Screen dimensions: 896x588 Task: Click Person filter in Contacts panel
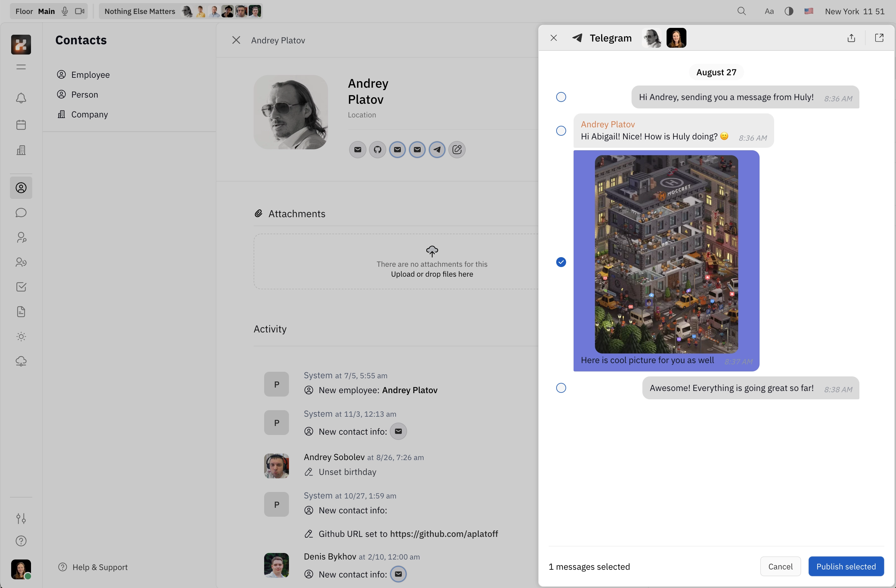click(84, 94)
